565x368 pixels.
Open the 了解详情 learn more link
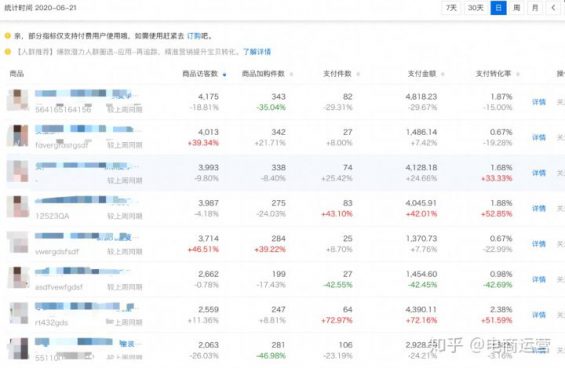tap(257, 52)
